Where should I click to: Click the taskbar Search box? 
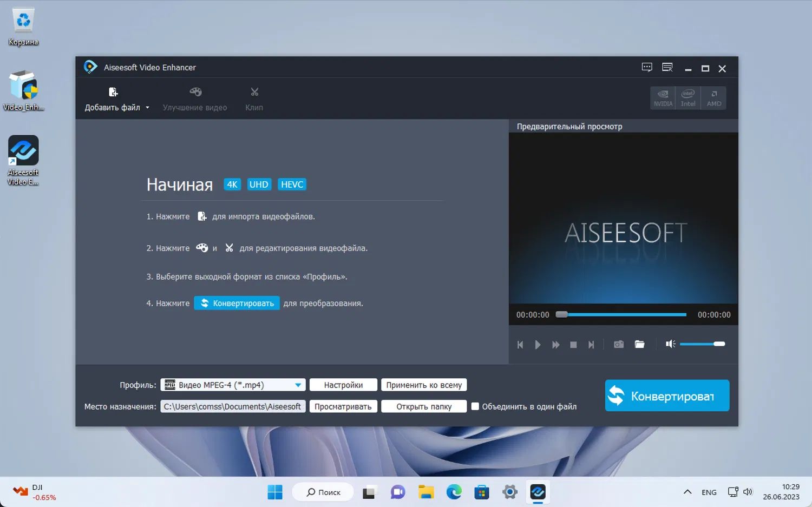pos(323,492)
